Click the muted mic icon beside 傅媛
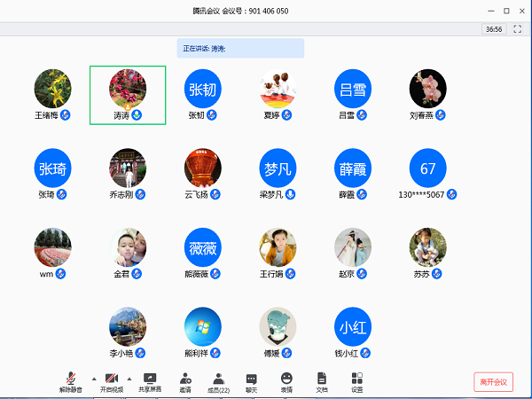 coord(286,353)
